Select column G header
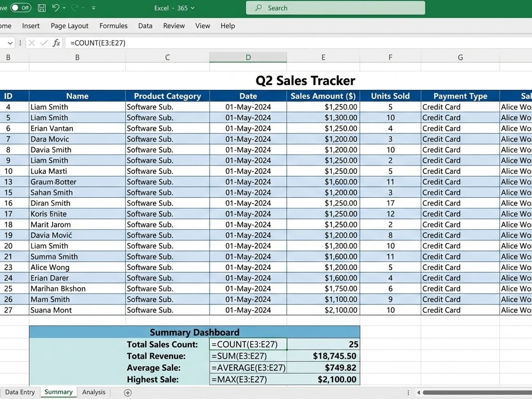The image size is (532, 399). coord(460,57)
